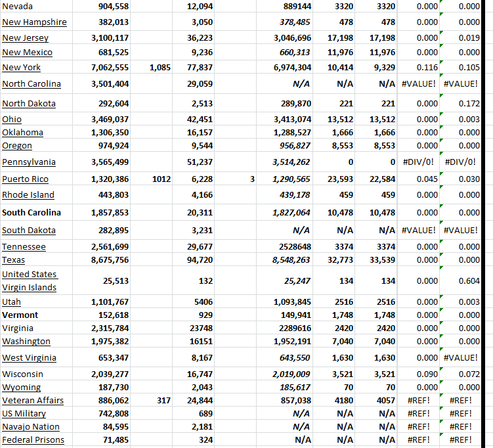This screenshot has width=493, height=448.
Task: Open the North Carolina link
Action: pyautogui.click(x=32, y=83)
